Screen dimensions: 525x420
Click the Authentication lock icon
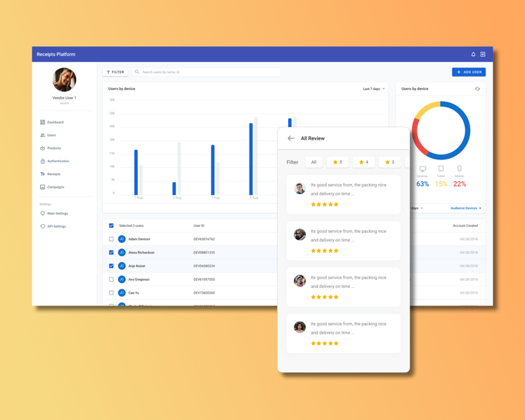coord(43,161)
